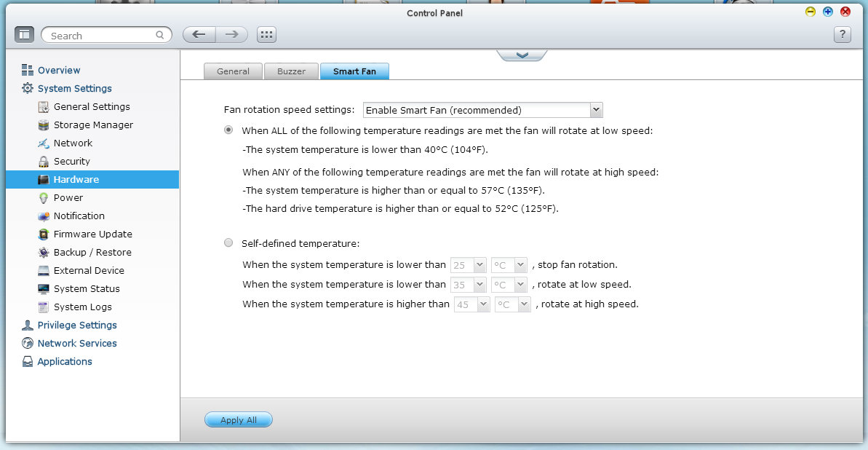
Task: Click the Firmware Update icon
Action: click(43, 234)
